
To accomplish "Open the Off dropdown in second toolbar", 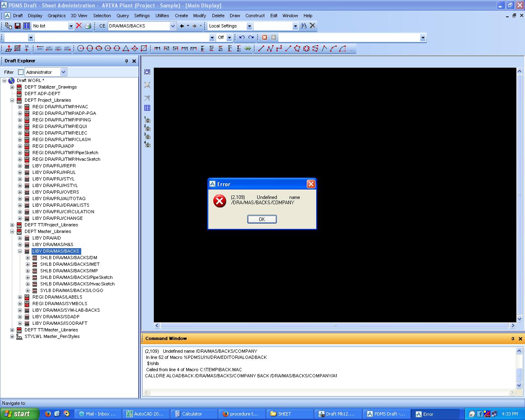I will [229, 37].
